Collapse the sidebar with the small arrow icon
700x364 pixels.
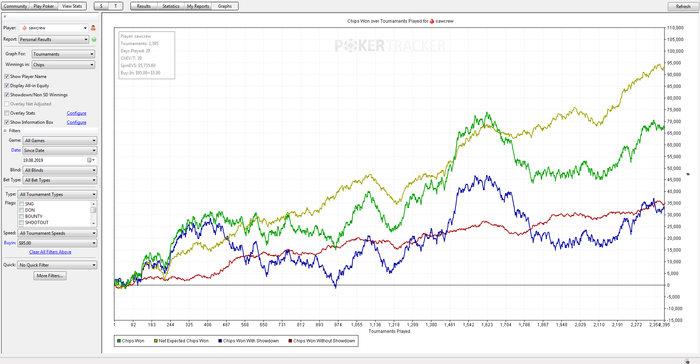[x=5, y=17]
